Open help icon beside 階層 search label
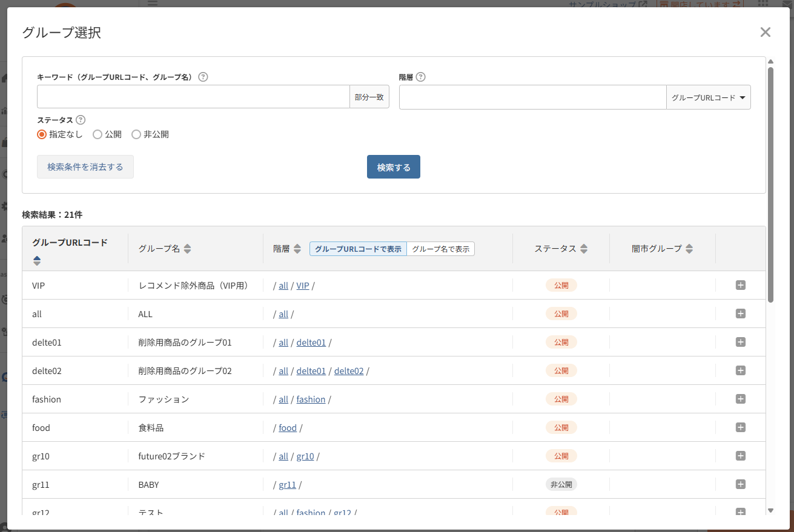This screenshot has width=794, height=532. [x=420, y=77]
